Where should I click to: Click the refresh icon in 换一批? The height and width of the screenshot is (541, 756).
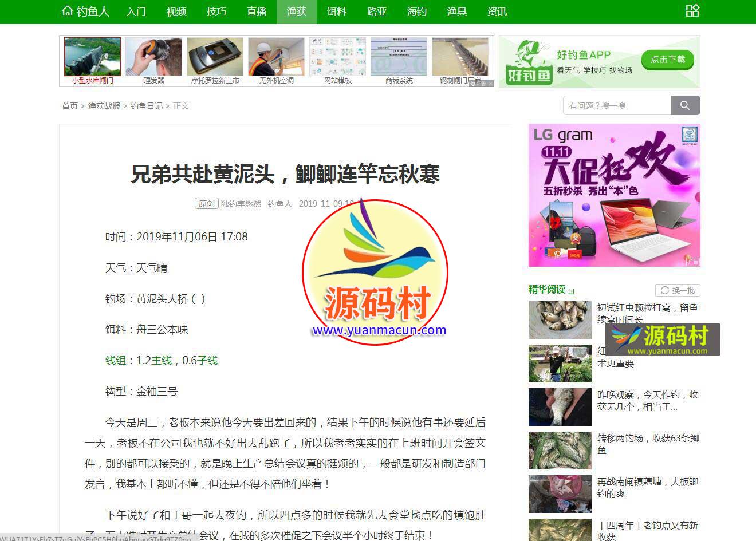coord(664,290)
